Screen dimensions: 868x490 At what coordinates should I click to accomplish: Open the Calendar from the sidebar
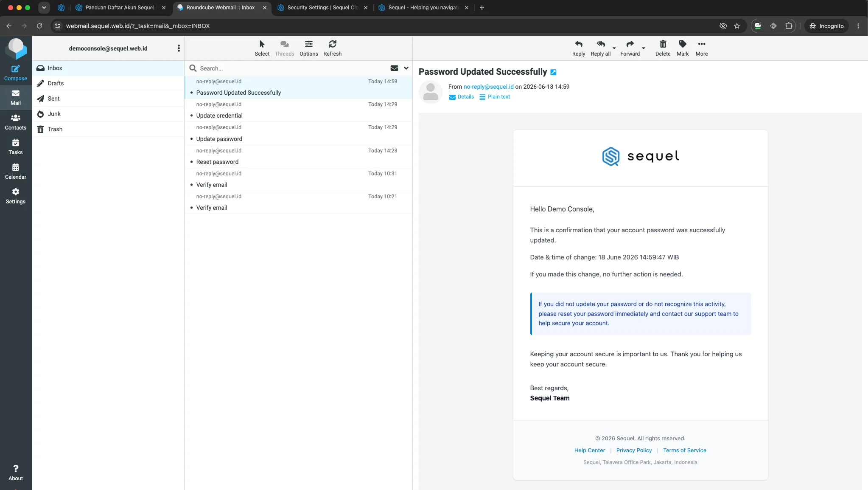click(x=16, y=172)
